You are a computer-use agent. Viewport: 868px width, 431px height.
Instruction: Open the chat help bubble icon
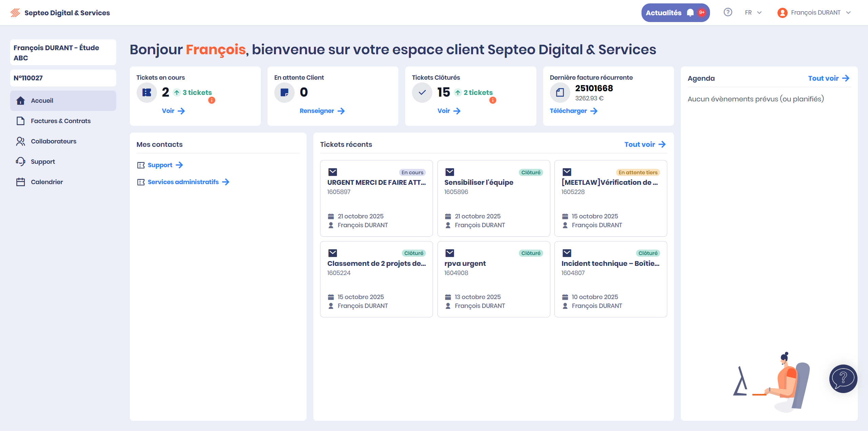tap(843, 378)
